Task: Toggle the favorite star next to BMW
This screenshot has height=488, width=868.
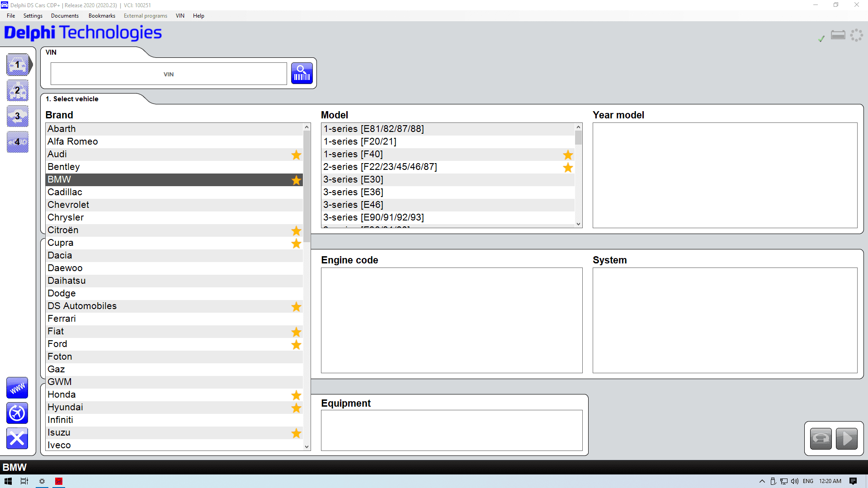Action: [x=296, y=180]
